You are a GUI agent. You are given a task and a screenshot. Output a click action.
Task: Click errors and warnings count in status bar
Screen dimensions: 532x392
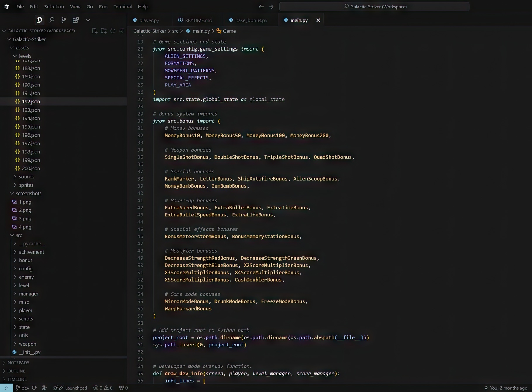[x=103, y=388]
